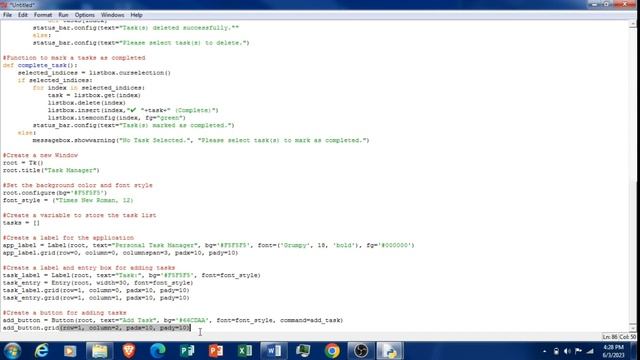
Task: Open File Explorer from taskbar
Action: point(100,351)
